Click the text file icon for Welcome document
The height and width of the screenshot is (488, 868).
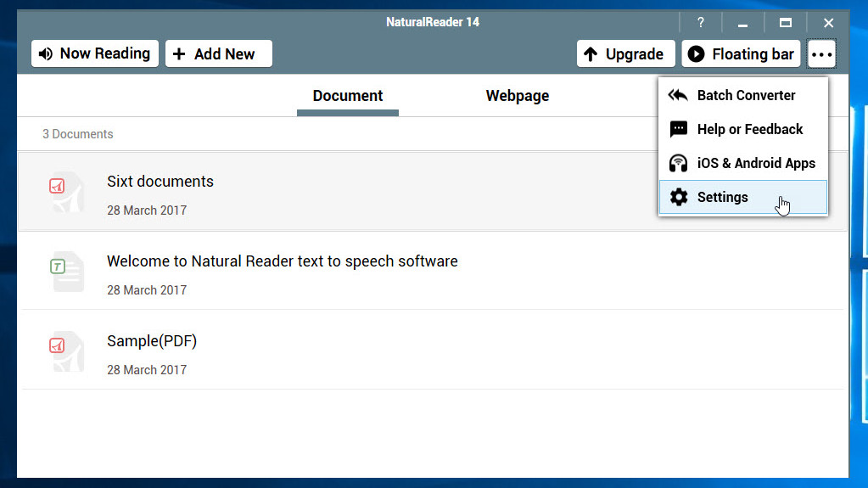click(x=66, y=272)
